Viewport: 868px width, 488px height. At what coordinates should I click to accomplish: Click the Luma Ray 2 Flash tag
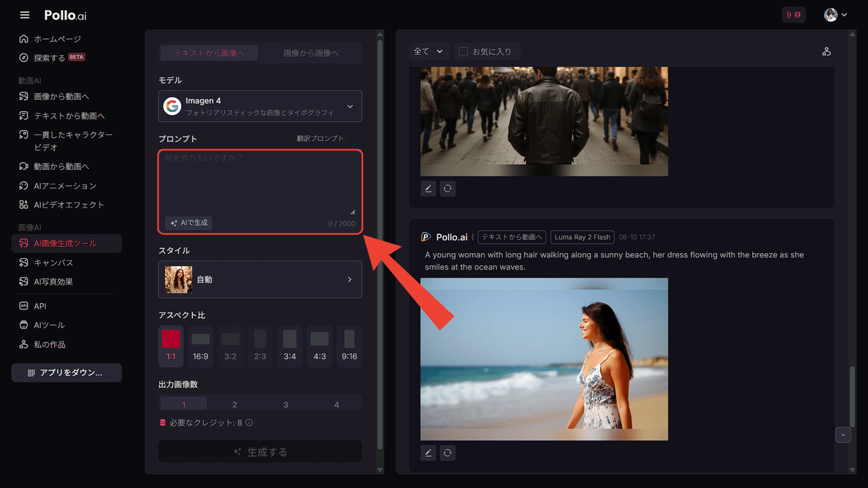(x=582, y=237)
